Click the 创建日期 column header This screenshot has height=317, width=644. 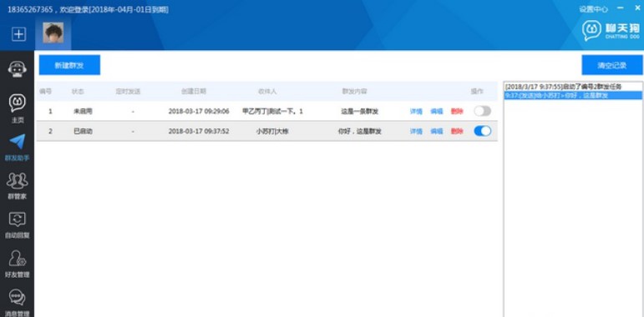[194, 92]
